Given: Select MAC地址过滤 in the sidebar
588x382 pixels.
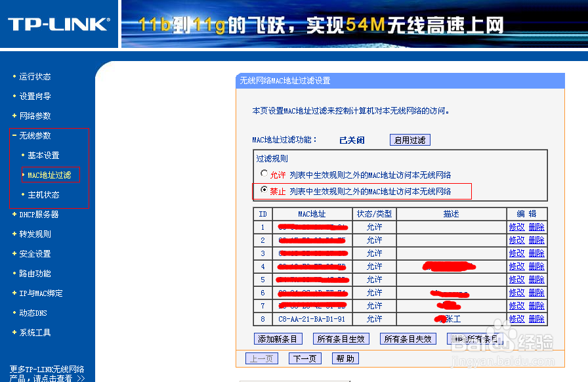Looking at the screenshot, I should 49,175.
